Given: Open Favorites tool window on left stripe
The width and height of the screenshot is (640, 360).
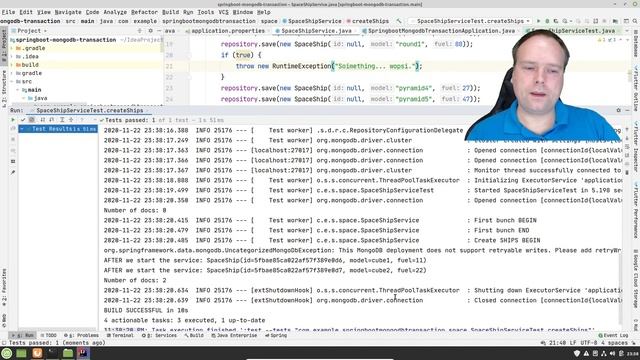Looking at the screenshot, I should click(4, 287).
